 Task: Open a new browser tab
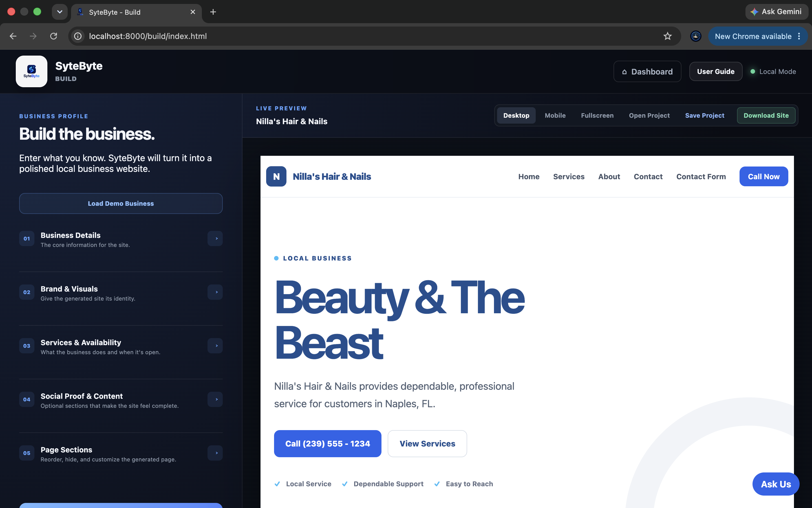(x=213, y=12)
